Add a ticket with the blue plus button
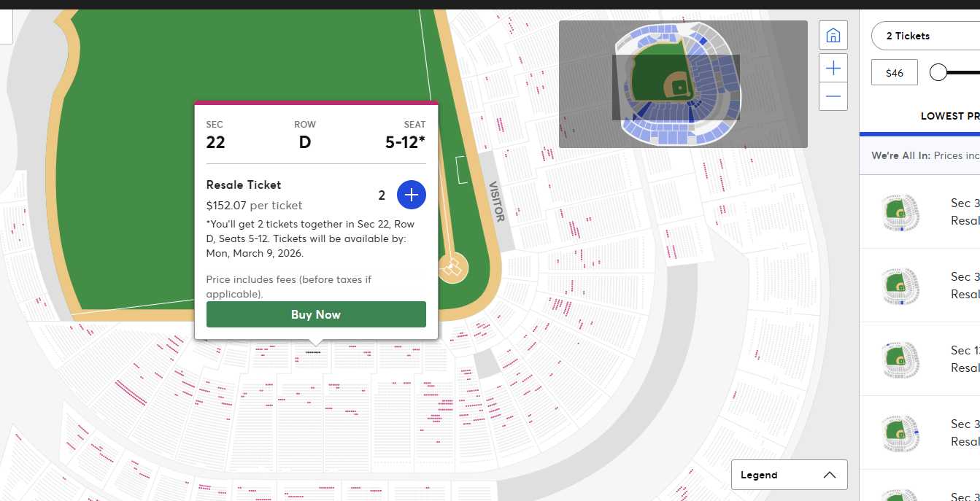Viewport: 980px width, 501px height. click(411, 195)
